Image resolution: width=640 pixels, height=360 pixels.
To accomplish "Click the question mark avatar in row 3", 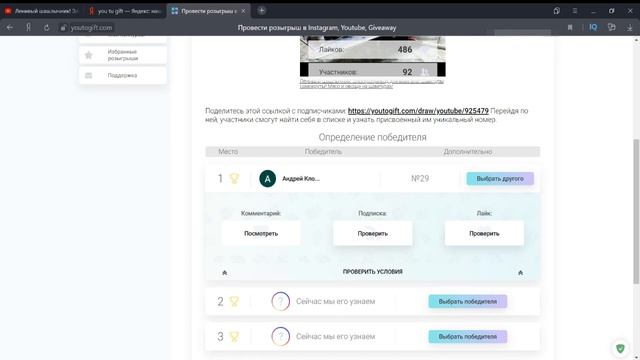I will coord(280,336).
